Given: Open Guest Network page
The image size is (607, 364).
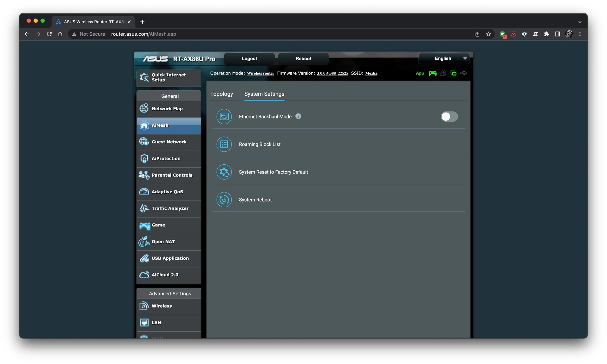Looking at the screenshot, I should [169, 142].
